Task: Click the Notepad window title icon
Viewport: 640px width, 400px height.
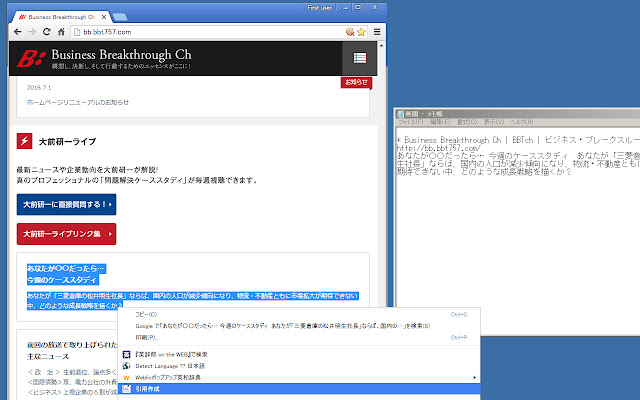Action: click(400, 114)
